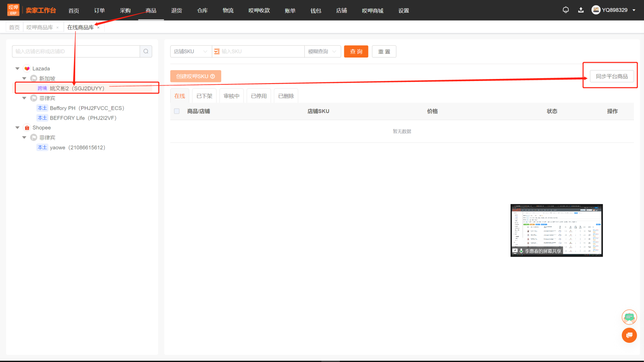Open the 仓库 menu
Viewport: 644px width, 362px height.
202,10
